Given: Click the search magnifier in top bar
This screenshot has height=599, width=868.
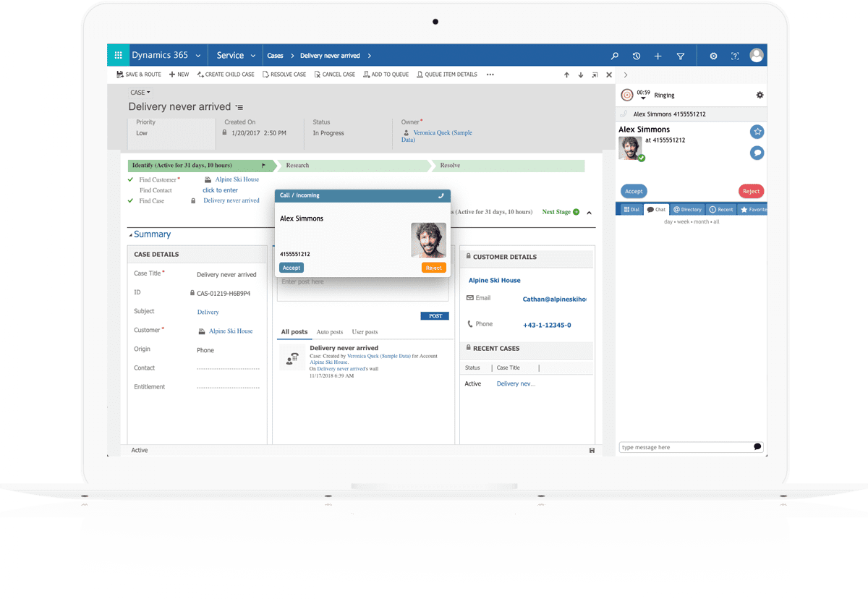Looking at the screenshot, I should click(615, 56).
